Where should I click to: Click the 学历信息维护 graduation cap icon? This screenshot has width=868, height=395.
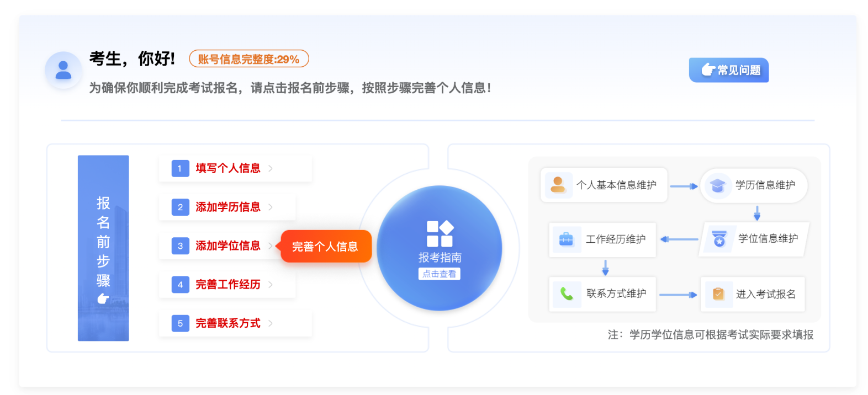tap(717, 185)
